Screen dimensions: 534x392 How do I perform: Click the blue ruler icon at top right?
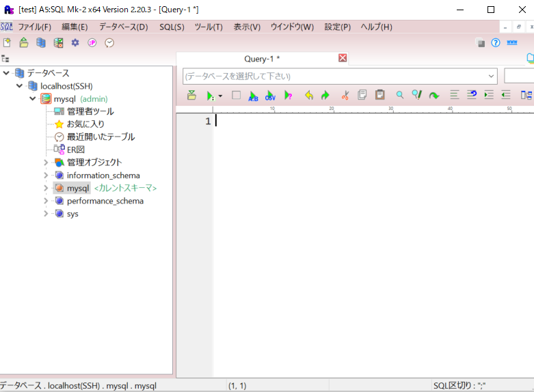point(512,43)
